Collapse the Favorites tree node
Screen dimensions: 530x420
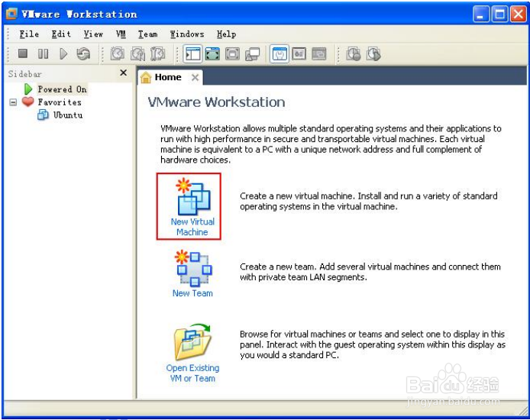coord(13,102)
